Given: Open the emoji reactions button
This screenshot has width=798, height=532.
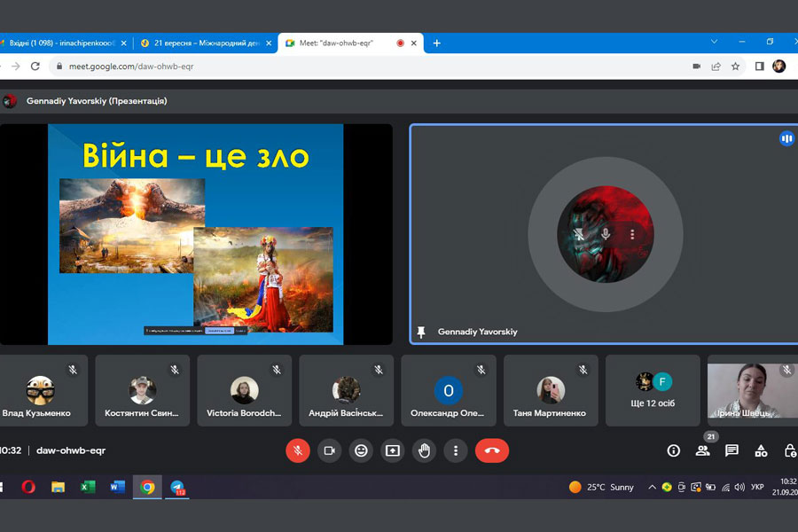Looking at the screenshot, I should coord(361,450).
